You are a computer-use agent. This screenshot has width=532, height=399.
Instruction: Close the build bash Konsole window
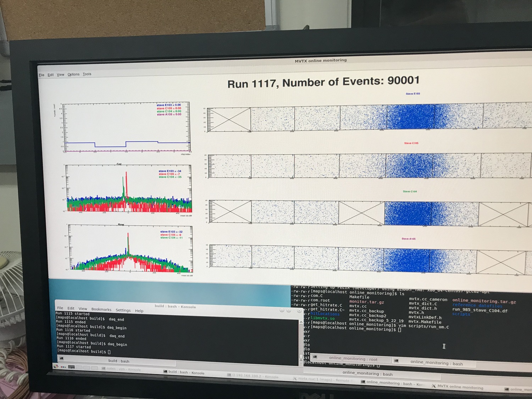coord(299,311)
